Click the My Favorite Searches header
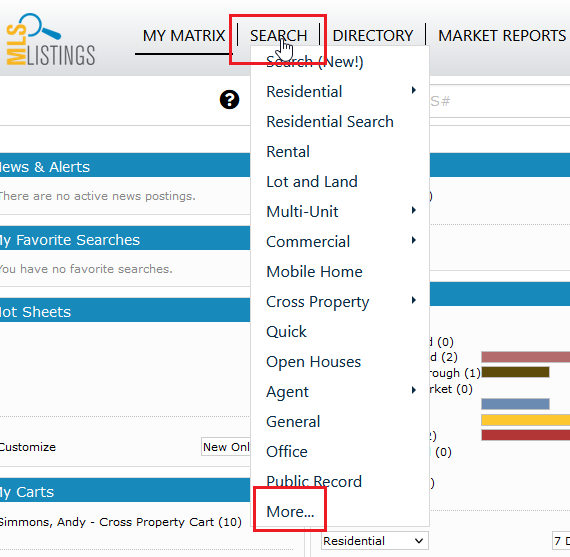 (125, 238)
